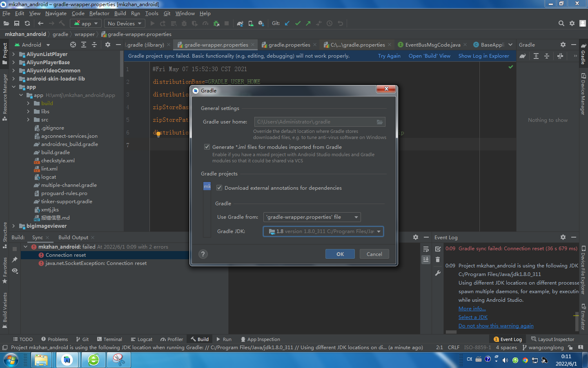Open the Gradle dialog help question mark

tap(203, 254)
